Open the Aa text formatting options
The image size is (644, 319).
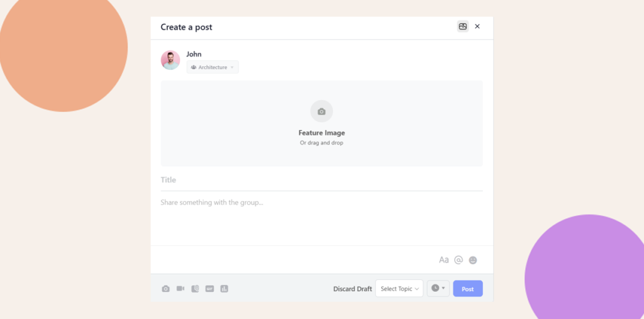[444, 260]
